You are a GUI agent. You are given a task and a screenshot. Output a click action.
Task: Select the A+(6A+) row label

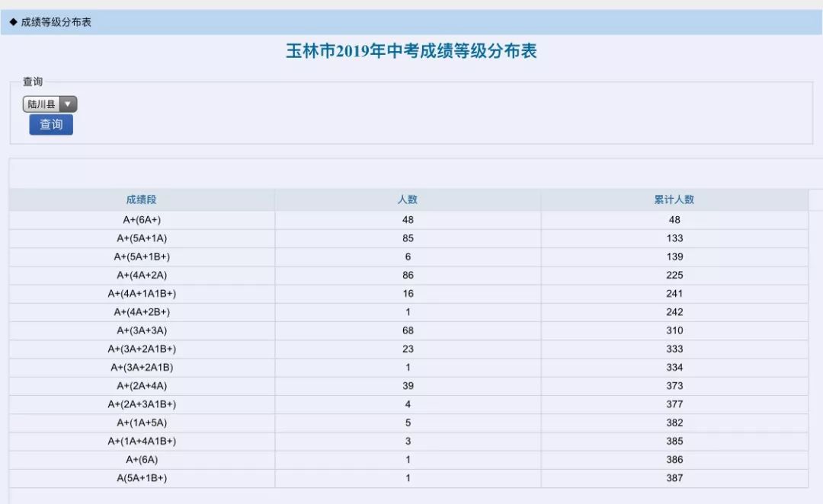[x=142, y=220]
